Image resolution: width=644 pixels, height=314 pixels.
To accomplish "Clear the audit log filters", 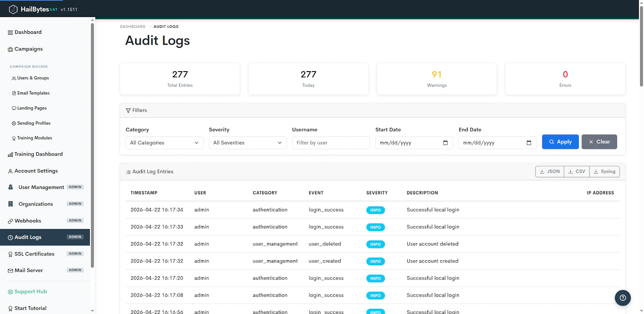I will pyautogui.click(x=599, y=142).
